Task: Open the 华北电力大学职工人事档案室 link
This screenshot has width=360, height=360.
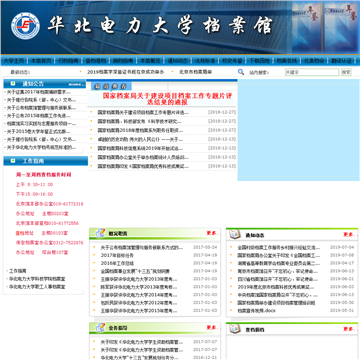Action: tap(37, 287)
